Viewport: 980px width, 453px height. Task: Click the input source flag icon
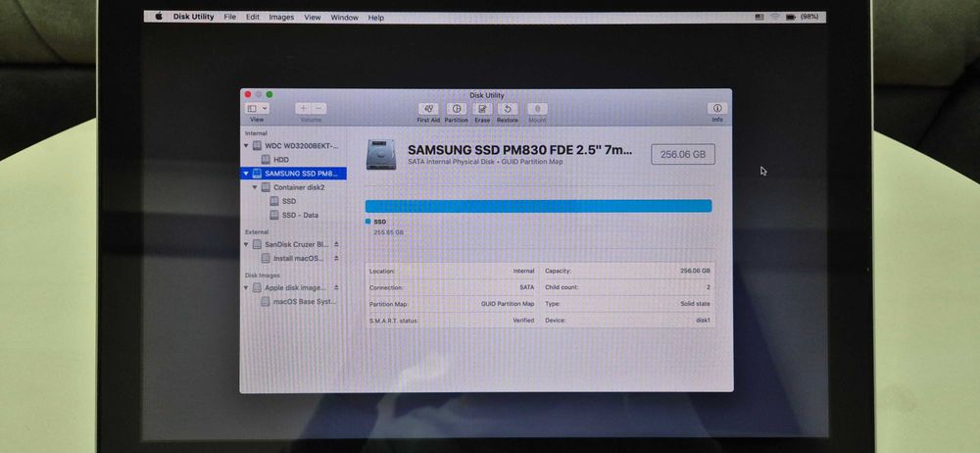point(759,17)
